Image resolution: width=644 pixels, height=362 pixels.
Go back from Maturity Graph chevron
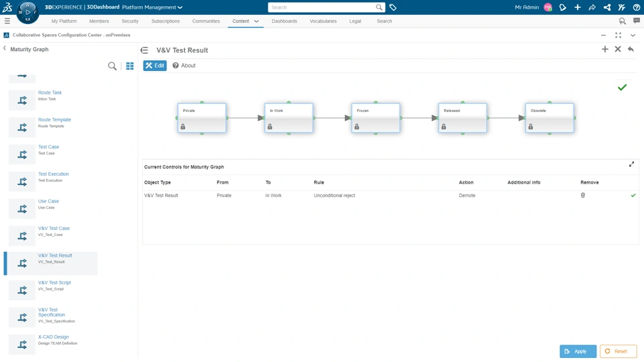pyautogui.click(x=5, y=48)
